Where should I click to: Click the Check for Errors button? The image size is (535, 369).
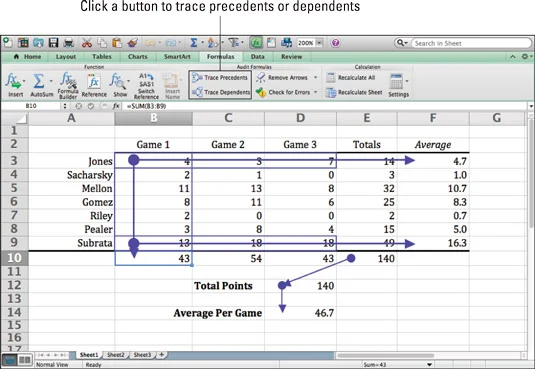[x=284, y=92]
